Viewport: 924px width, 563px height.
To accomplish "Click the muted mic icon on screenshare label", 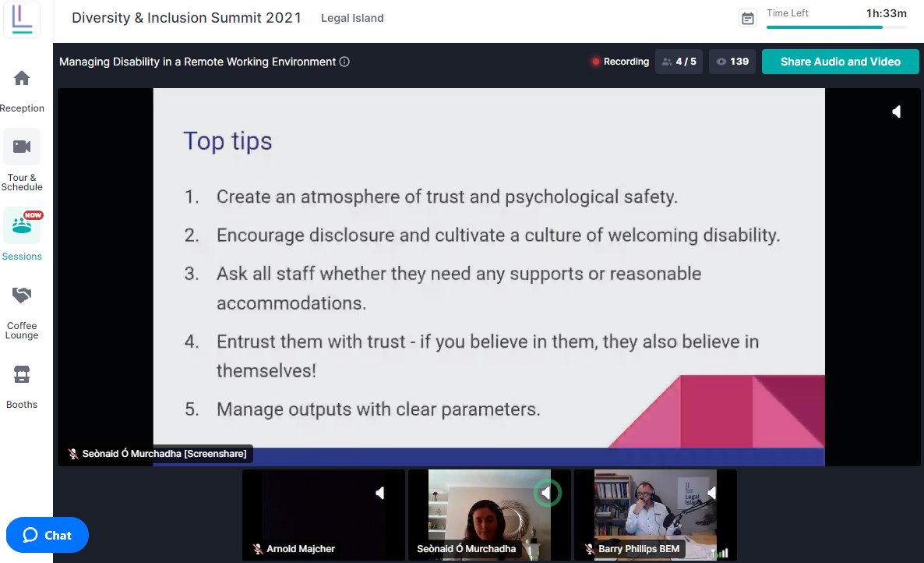I will (73, 453).
